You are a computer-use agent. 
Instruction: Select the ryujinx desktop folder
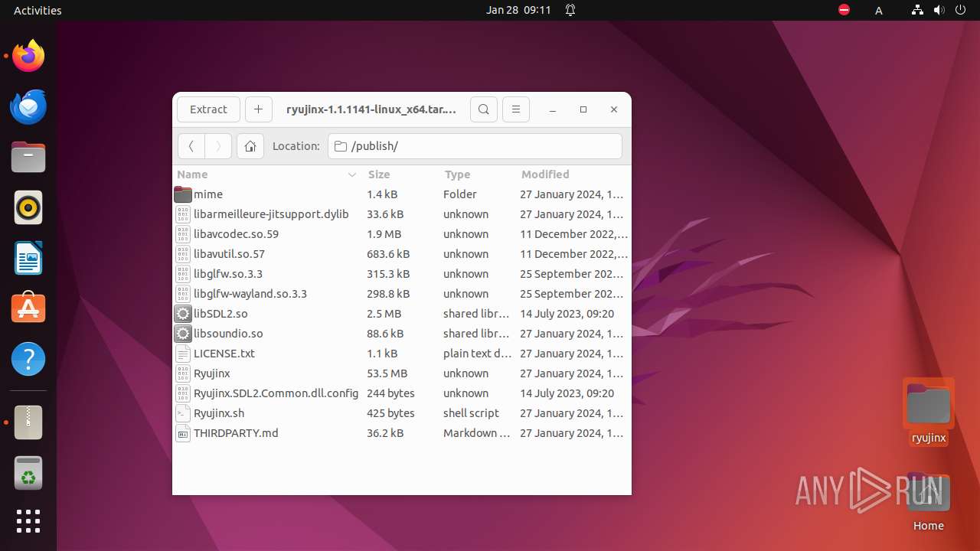(929, 412)
